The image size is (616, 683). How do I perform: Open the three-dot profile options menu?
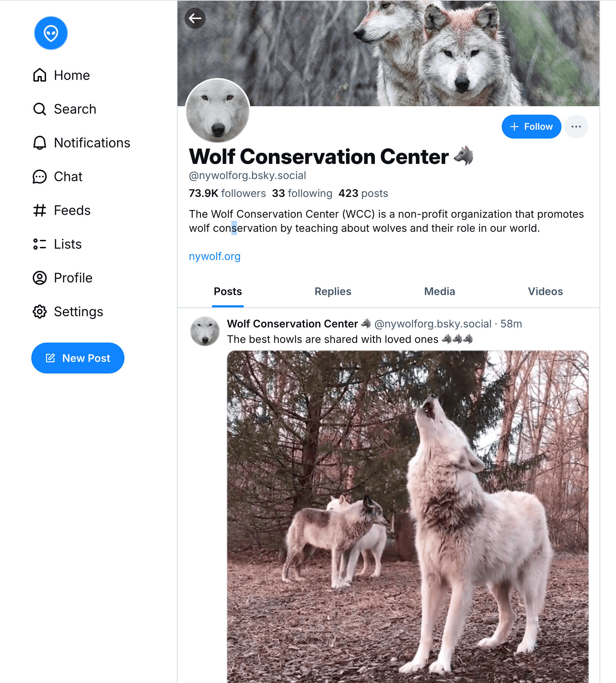[x=576, y=127]
